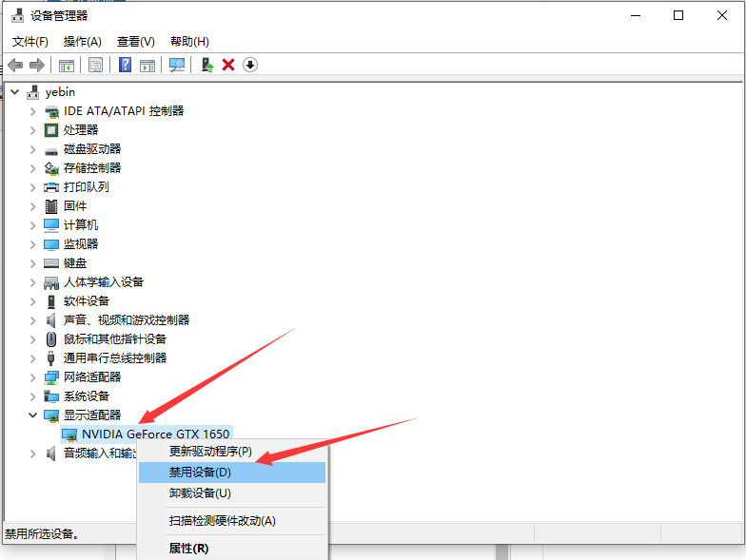Click the Back arrow toolbar icon
Screen dimensions: 746x560
click(15, 65)
